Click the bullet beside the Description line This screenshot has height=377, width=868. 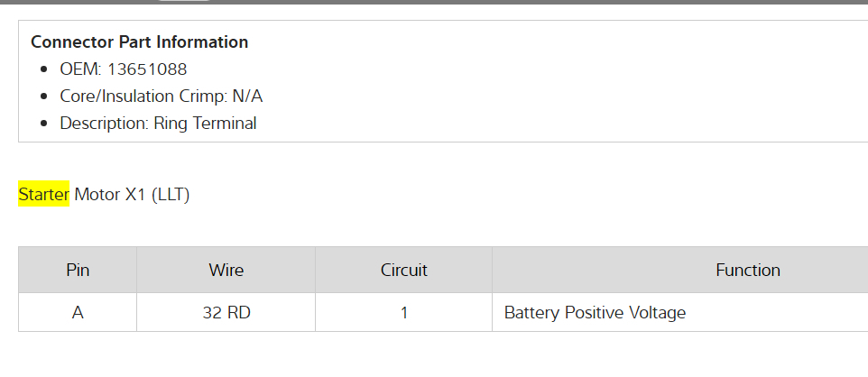pos(45,124)
